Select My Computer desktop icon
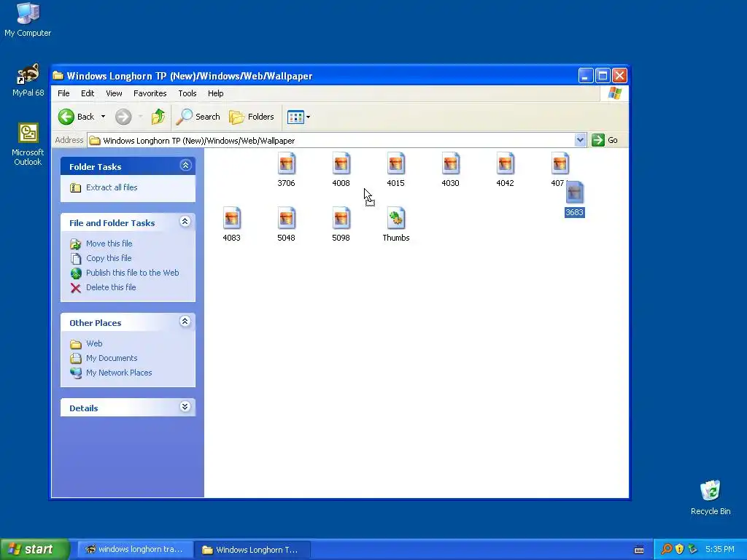 [x=28, y=20]
